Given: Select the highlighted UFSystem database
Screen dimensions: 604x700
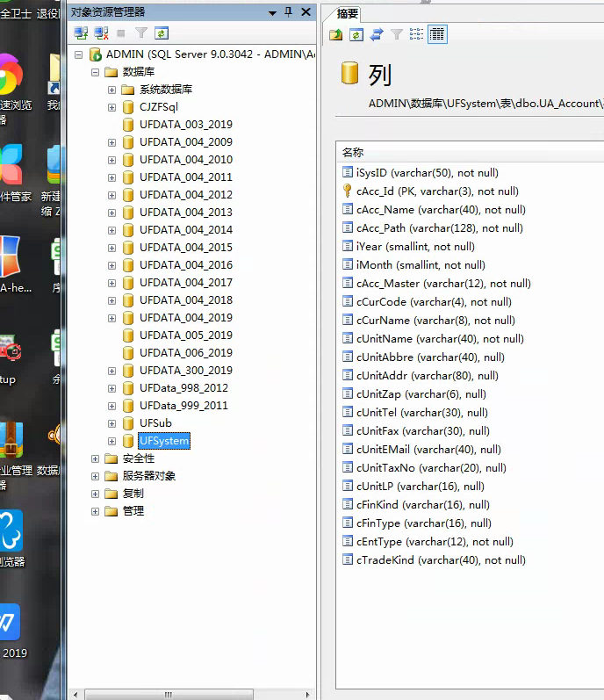Looking at the screenshot, I should pyautogui.click(x=164, y=441).
